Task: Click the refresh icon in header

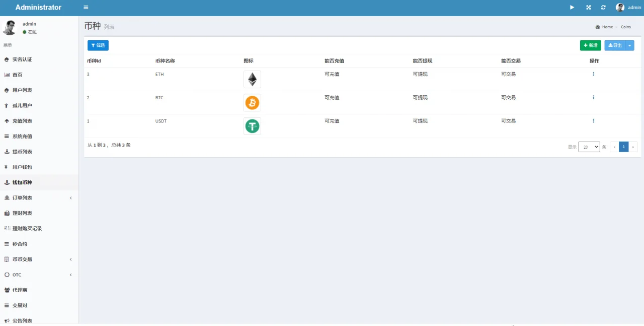Action: click(x=603, y=8)
